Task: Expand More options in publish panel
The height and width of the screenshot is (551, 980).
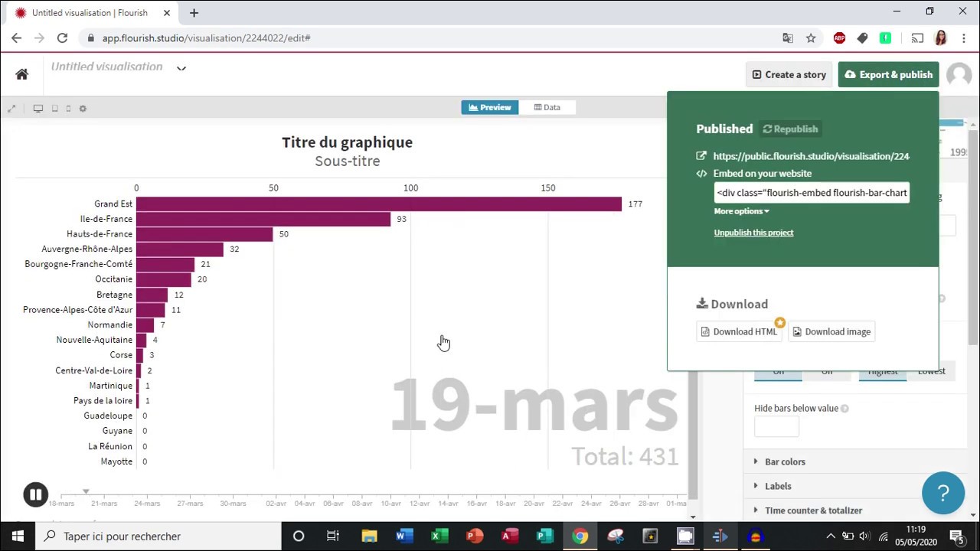Action: pos(741,211)
